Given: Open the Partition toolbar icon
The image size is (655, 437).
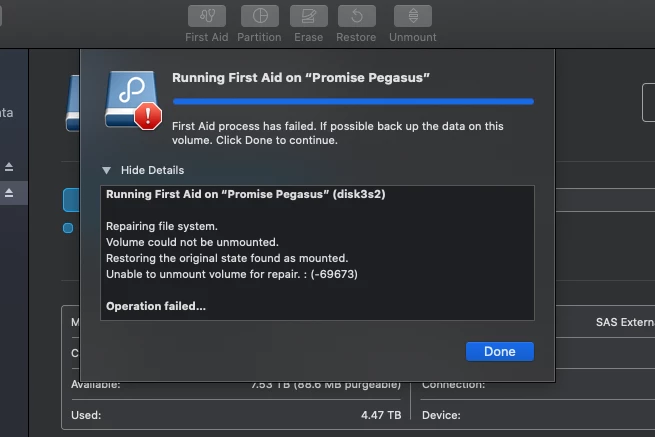Looking at the screenshot, I should pyautogui.click(x=260, y=16).
